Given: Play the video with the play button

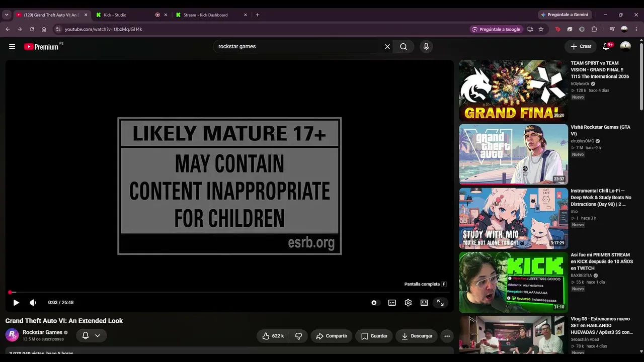Looking at the screenshot, I should coord(16,303).
